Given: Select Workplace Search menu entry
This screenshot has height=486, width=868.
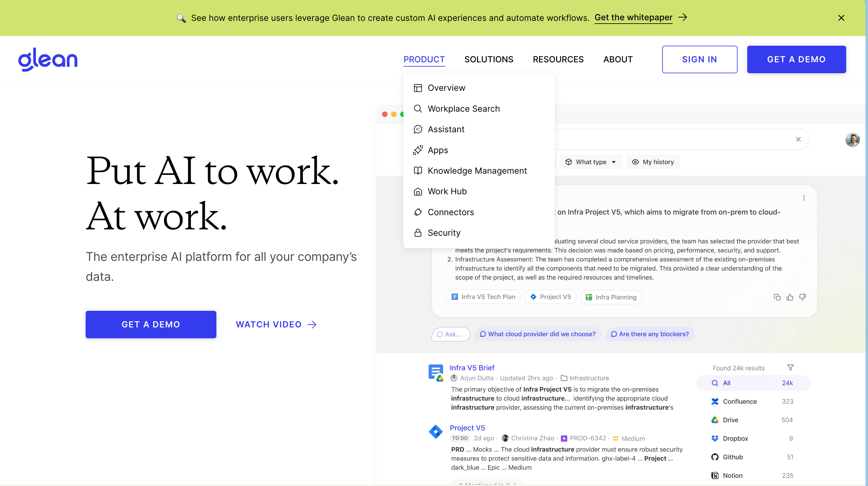Looking at the screenshot, I should [x=478, y=109].
